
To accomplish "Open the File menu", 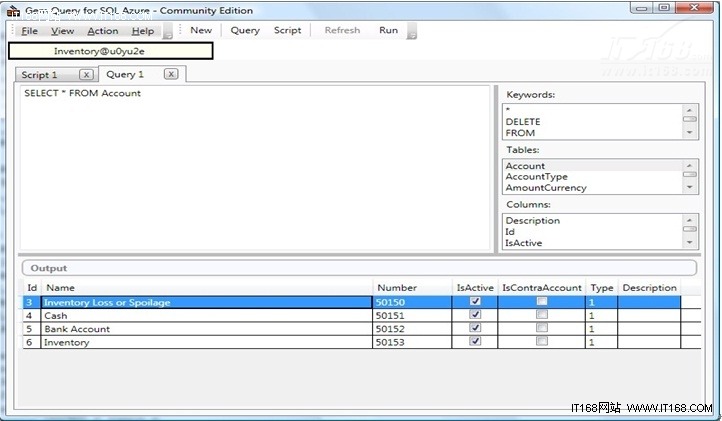I will point(29,31).
